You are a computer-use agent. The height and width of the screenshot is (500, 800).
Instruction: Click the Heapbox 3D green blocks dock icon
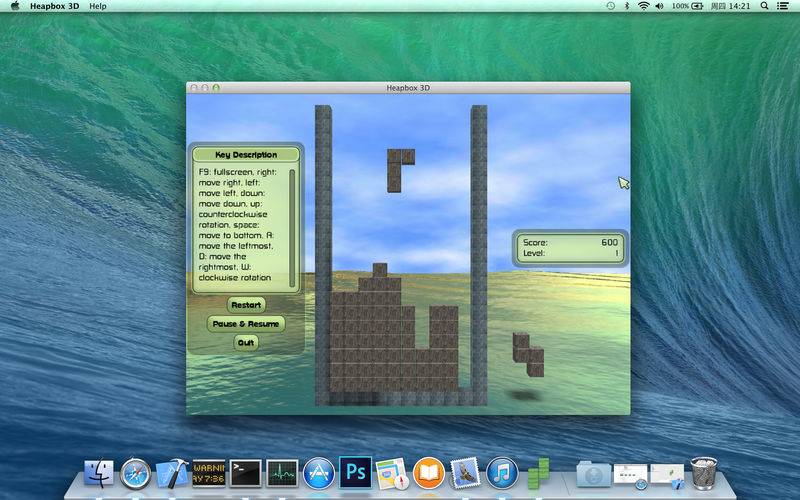[x=539, y=471]
